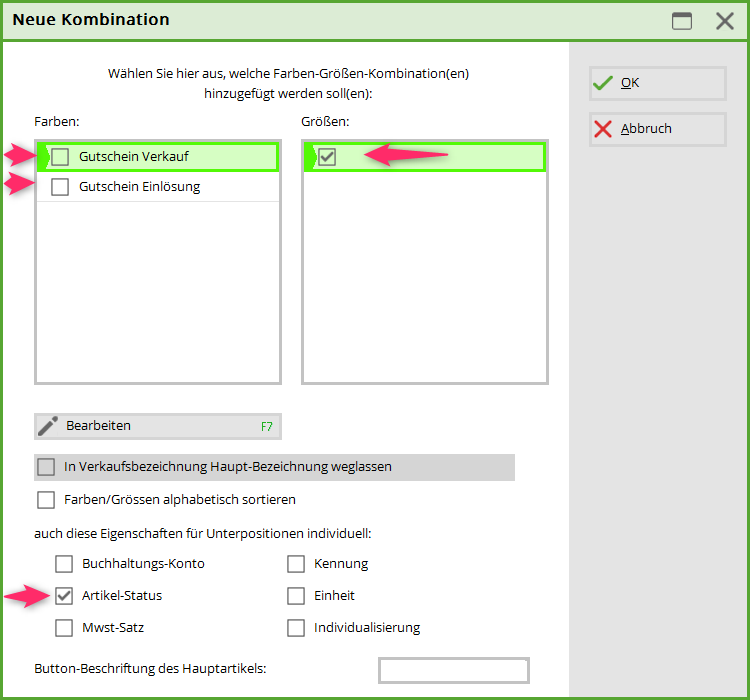Tick the Mwst-Satz checkbox
The width and height of the screenshot is (750, 700).
[x=64, y=628]
